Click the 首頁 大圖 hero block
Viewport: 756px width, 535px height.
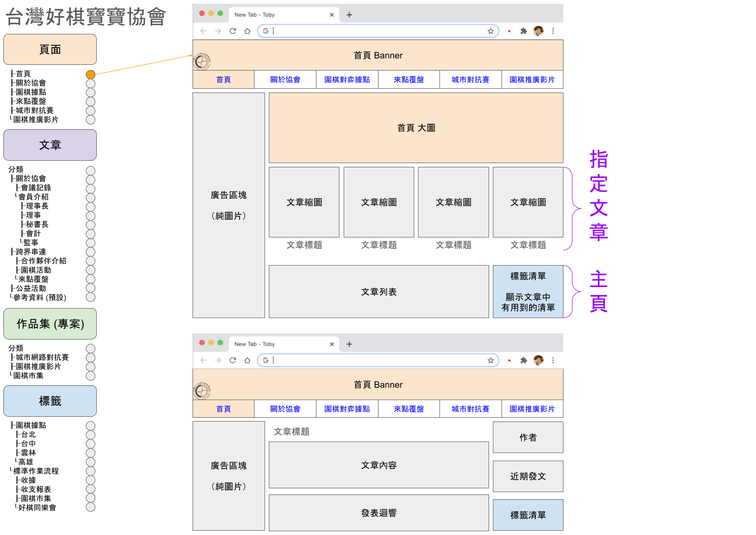pyautogui.click(x=416, y=128)
